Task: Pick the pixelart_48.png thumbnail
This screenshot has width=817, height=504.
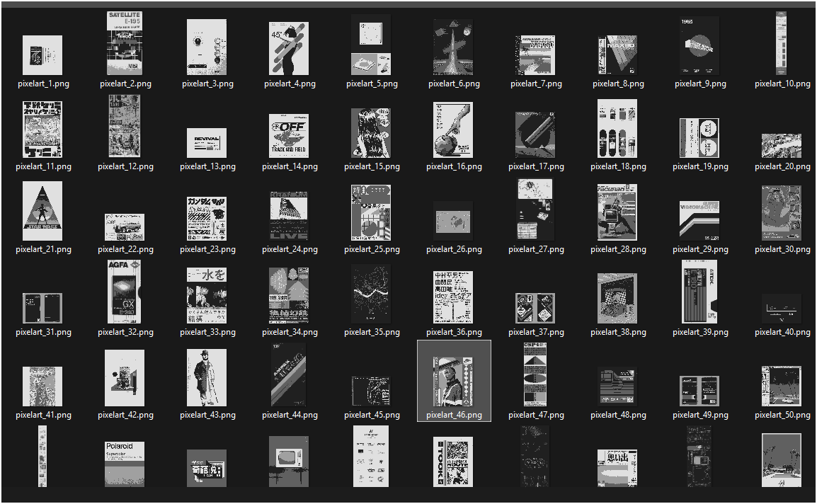Action: click(x=617, y=386)
